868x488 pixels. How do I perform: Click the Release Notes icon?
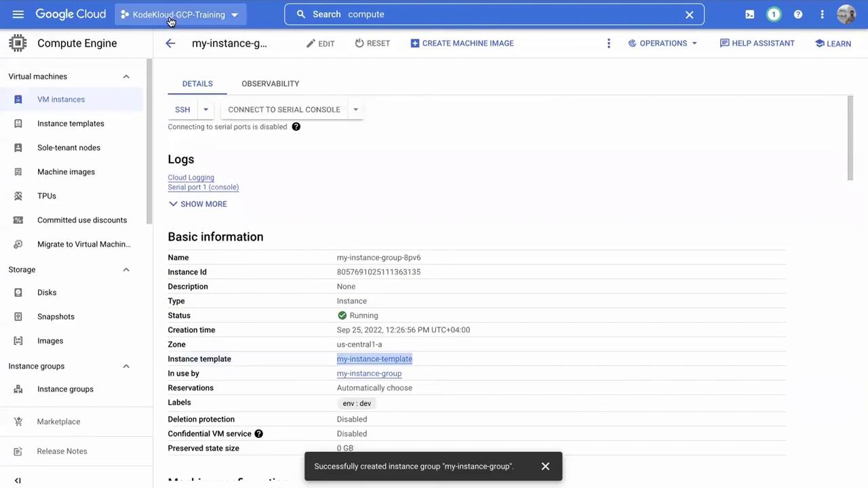[x=18, y=451]
